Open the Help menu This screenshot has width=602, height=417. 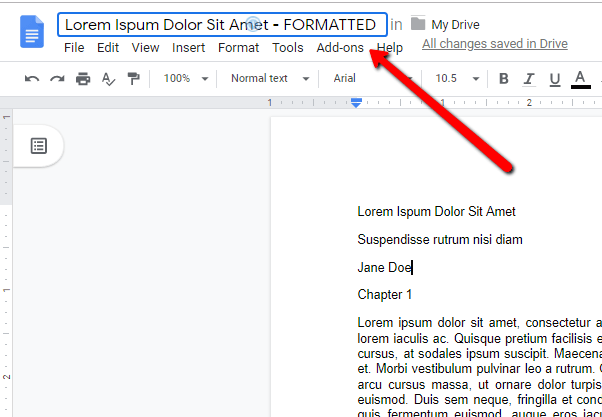tap(390, 48)
